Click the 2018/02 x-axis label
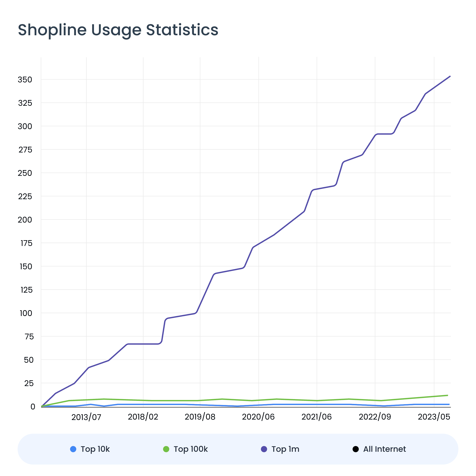This screenshot has height=476, width=476. pos(143,417)
